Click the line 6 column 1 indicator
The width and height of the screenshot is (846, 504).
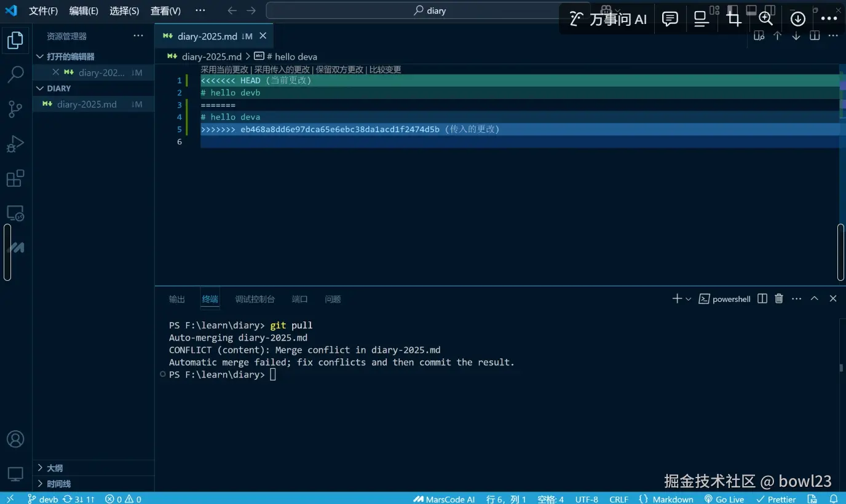(x=506, y=499)
